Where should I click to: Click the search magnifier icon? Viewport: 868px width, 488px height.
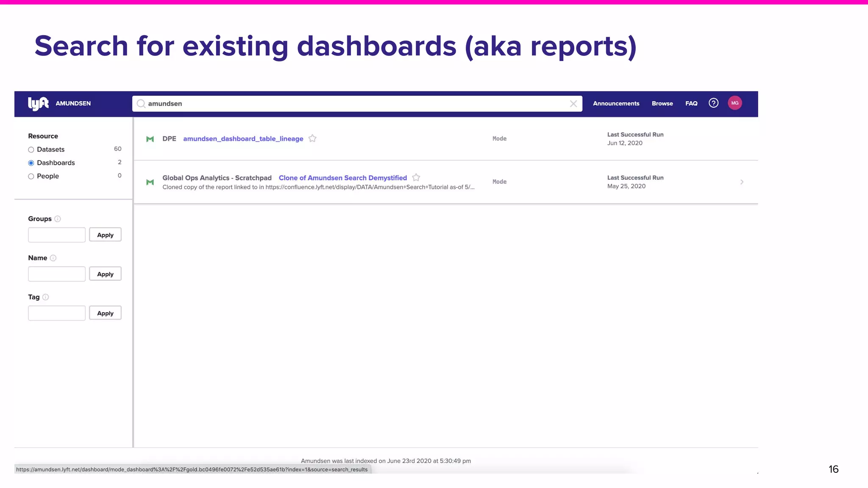pyautogui.click(x=141, y=104)
